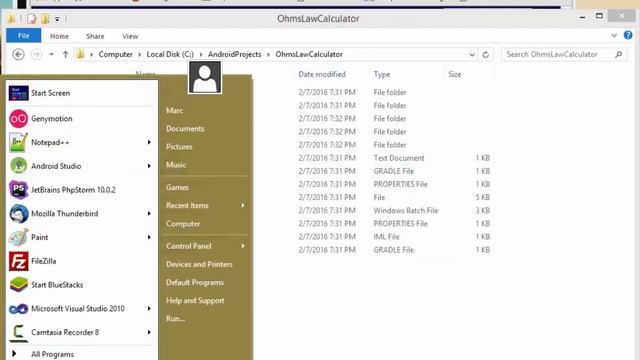Open Devices and Printers
The width and height of the screenshot is (640, 360).
click(x=199, y=264)
